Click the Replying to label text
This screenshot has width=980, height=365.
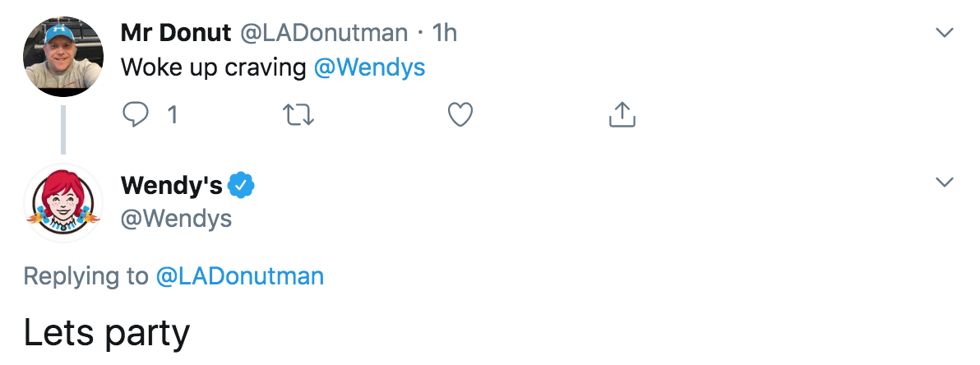(86, 276)
